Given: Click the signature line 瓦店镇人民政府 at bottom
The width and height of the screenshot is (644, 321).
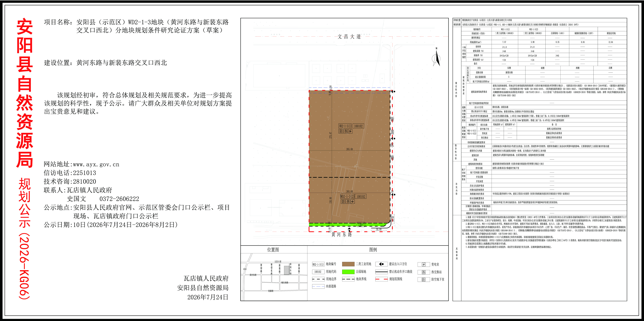Looking at the screenshot, I should 206,278.
